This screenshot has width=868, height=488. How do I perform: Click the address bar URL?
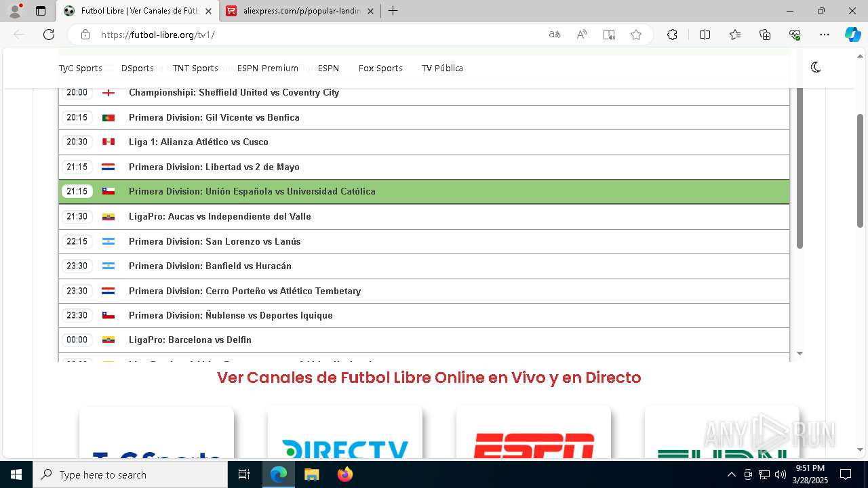(x=158, y=35)
